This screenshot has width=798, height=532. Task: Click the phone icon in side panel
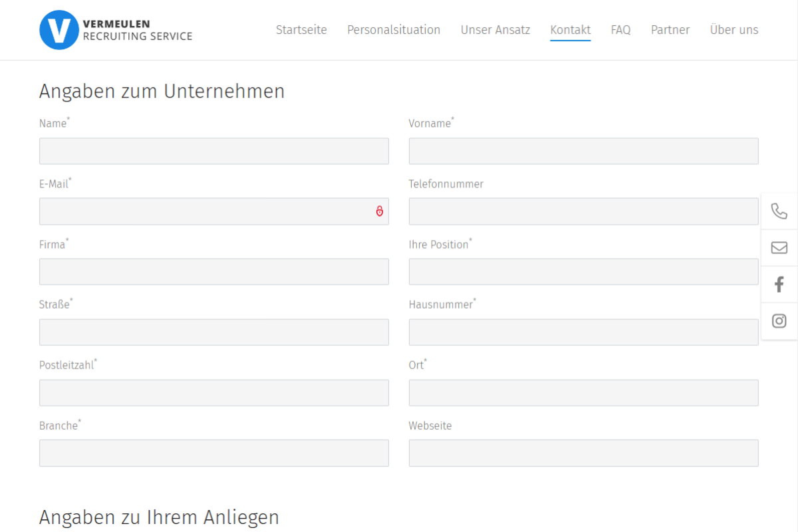(x=779, y=211)
